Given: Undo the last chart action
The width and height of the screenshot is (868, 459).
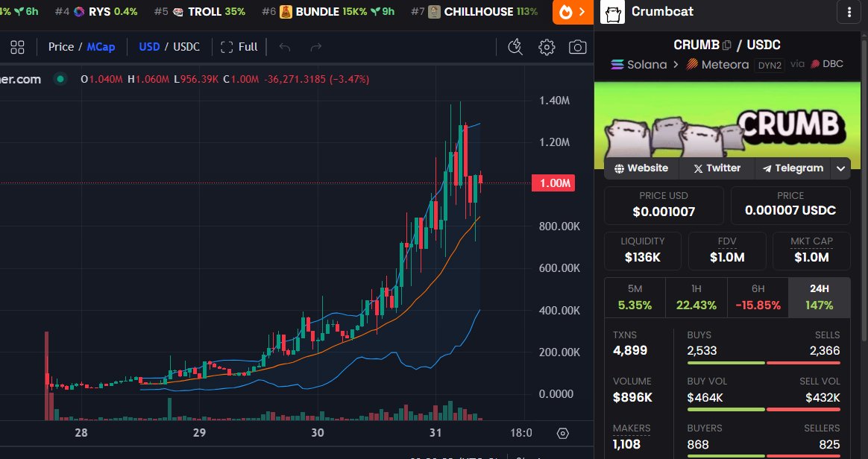Looking at the screenshot, I should (285, 47).
